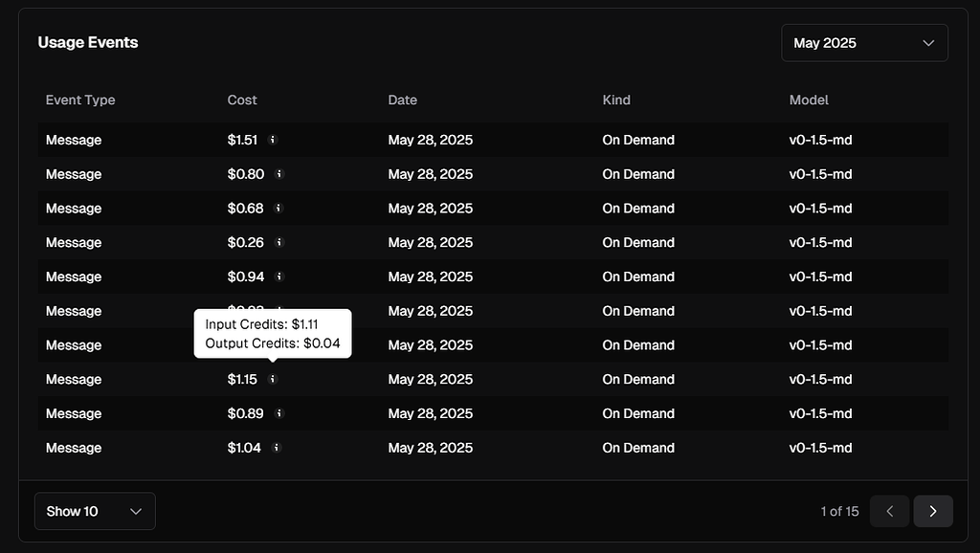
Task: Click the Usage Events heading
Action: tap(88, 42)
